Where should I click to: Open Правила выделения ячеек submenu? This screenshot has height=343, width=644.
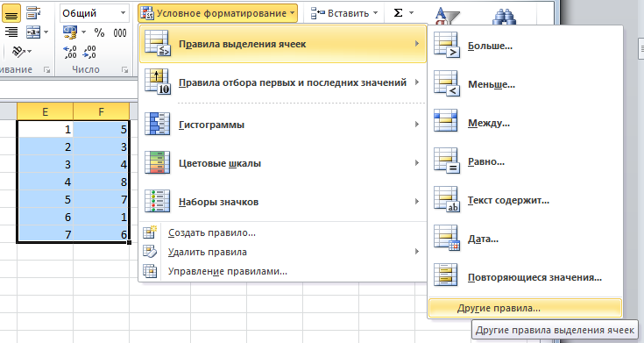[283, 44]
